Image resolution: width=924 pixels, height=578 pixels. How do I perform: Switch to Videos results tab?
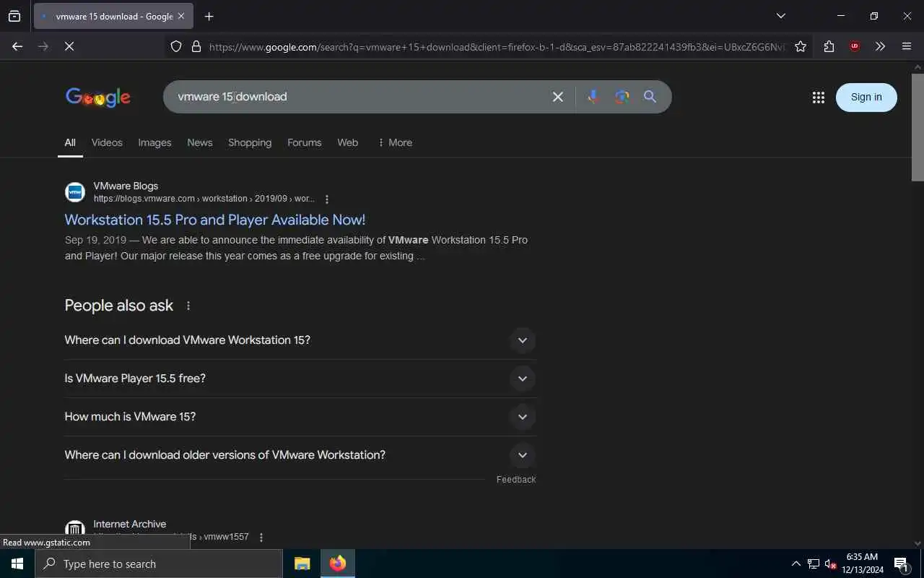pos(107,142)
